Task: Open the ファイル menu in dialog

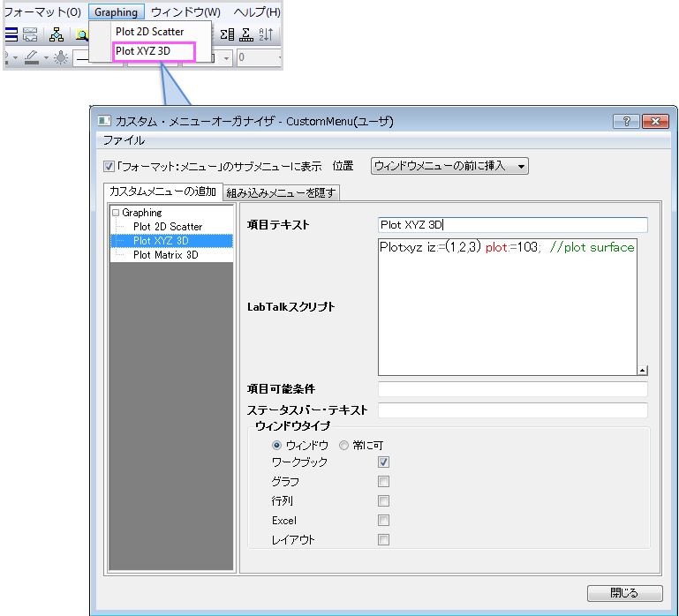Action: (124, 140)
